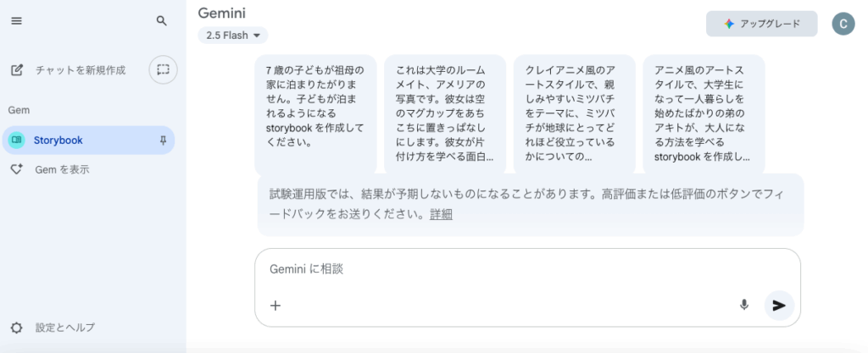Click the Gem を表示 heart icon
Viewport: 868px width, 353px height.
(17, 169)
